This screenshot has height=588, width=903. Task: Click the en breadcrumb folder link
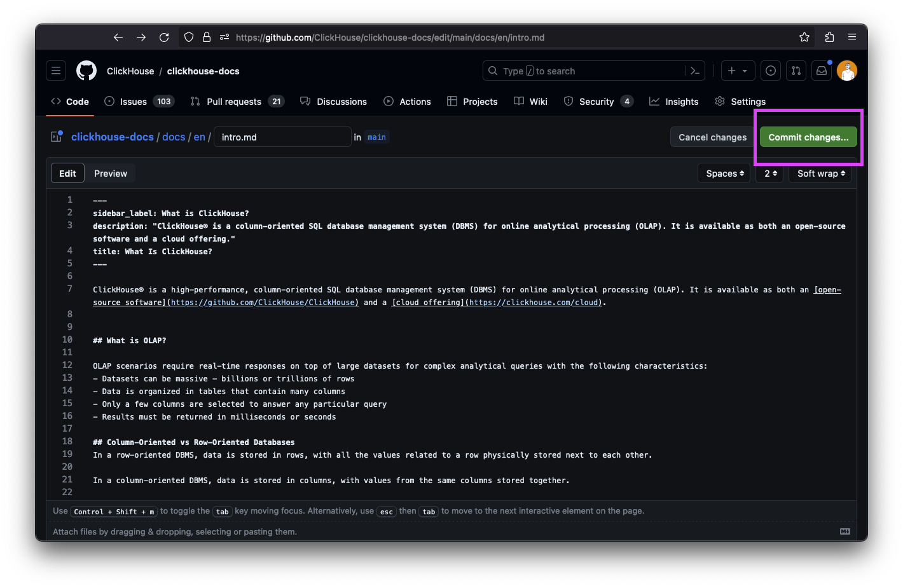click(200, 137)
